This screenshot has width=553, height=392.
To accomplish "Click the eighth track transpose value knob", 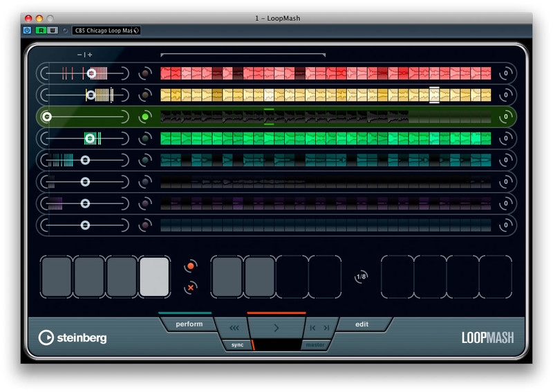I will 506,225.
